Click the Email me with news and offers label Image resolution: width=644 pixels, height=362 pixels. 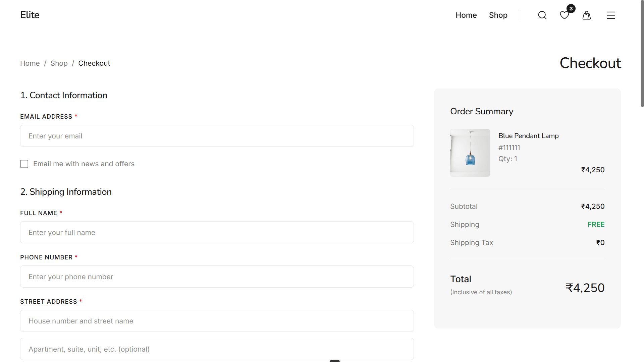click(x=84, y=164)
